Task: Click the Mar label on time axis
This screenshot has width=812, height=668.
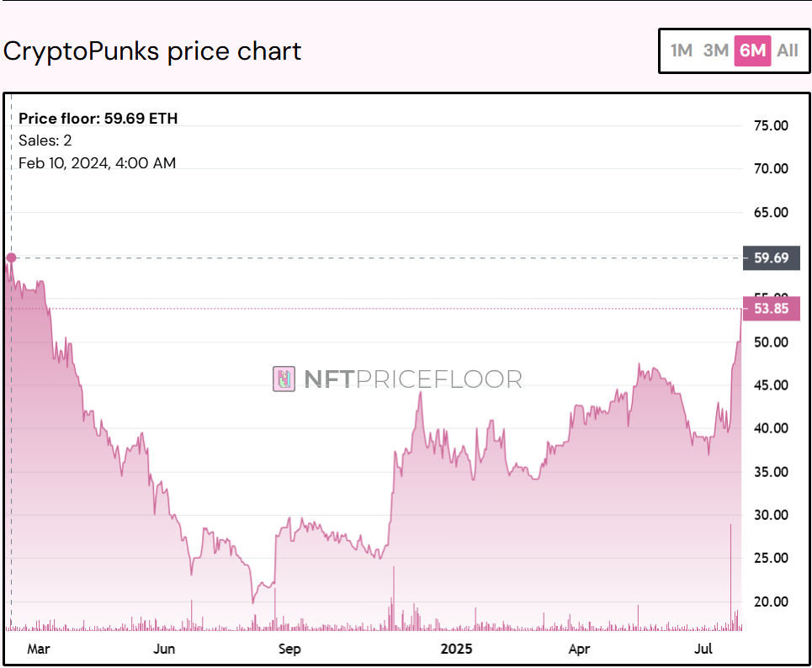Action: 40,649
